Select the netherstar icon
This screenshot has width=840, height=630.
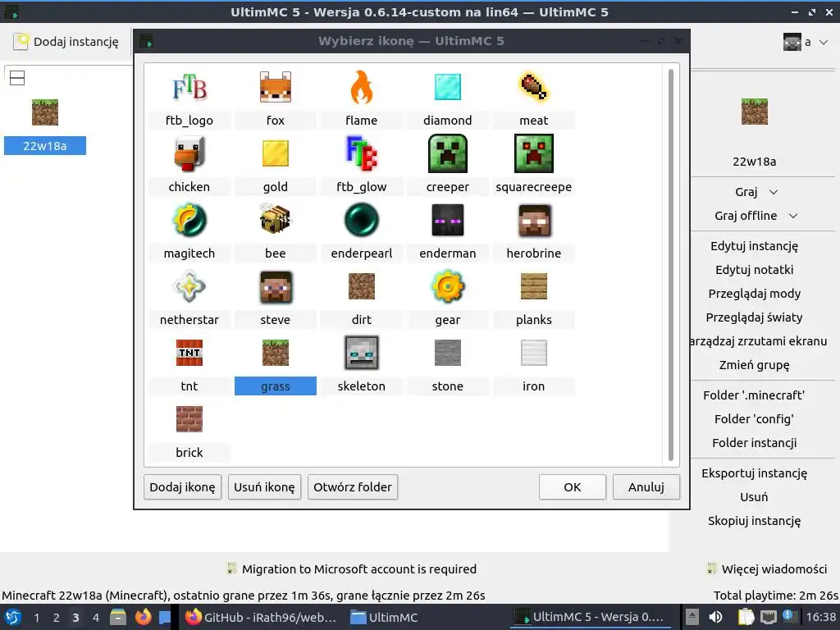[189, 286]
